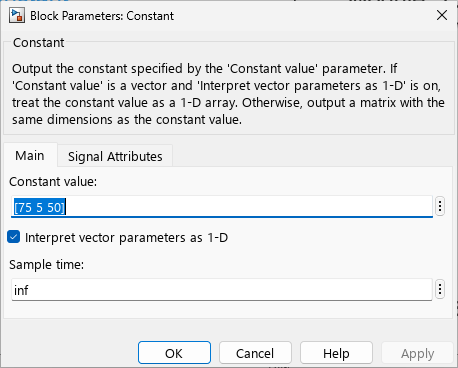The height and width of the screenshot is (368, 458).
Task: Click the Block Parameters: Constant title text
Action: pyautogui.click(x=102, y=16)
